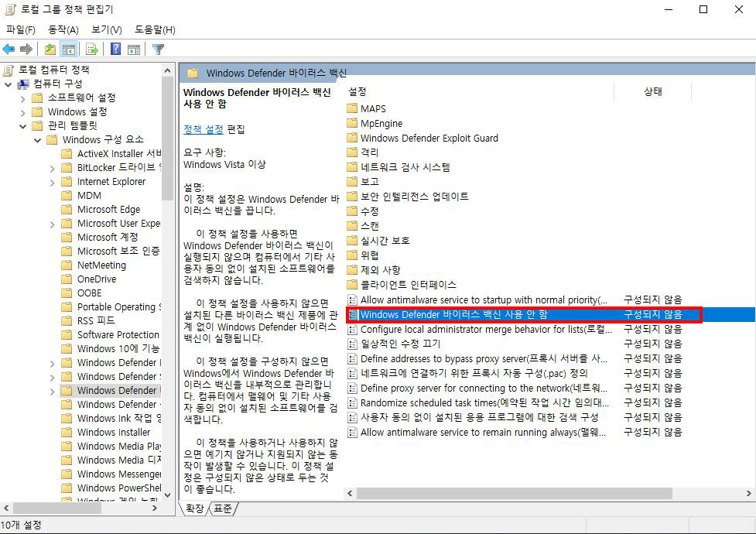Screen dimensions: 756x534
Task: Expand the Internet Explorer node
Action: pyautogui.click(x=52, y=183)
